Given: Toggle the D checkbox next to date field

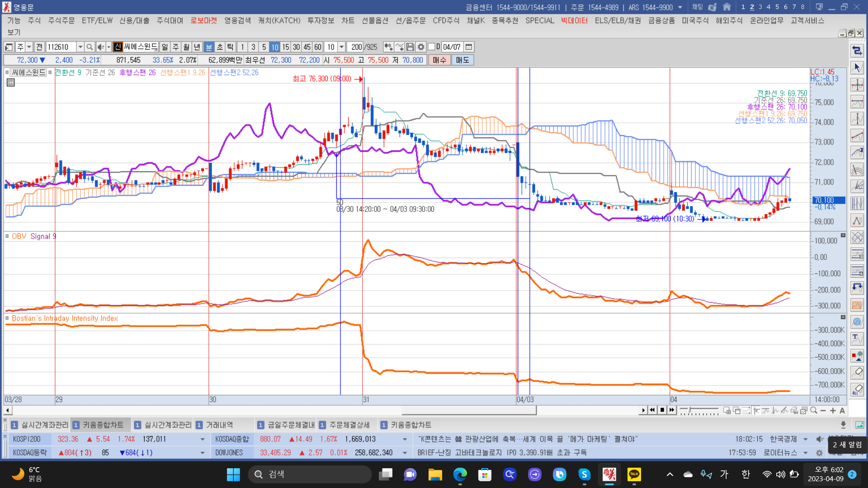Looking at the screenshot, I should [431, 47].
